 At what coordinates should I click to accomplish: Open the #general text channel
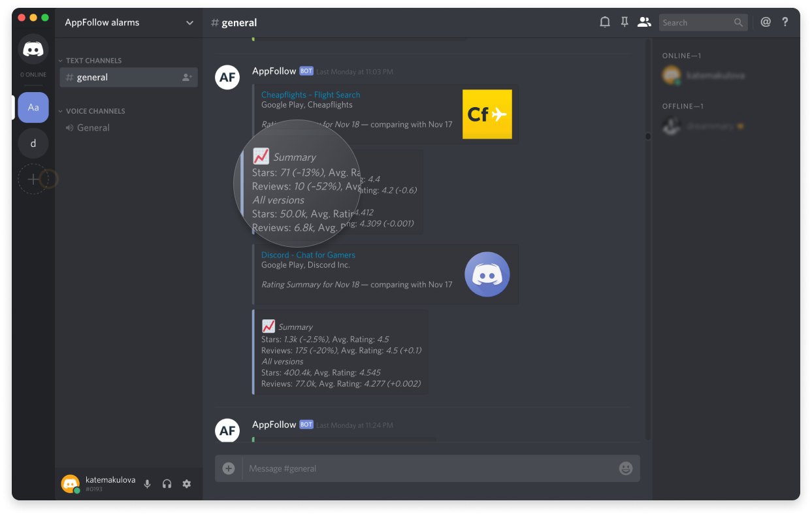point(129,77)
